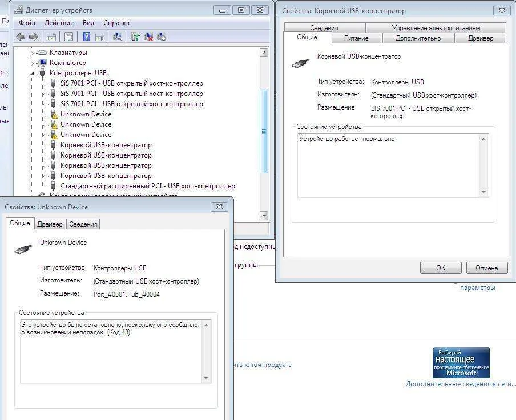Click status scroll-down arrow in hub properties
This screenshot has height=420, width=516.
pos(483,192)
